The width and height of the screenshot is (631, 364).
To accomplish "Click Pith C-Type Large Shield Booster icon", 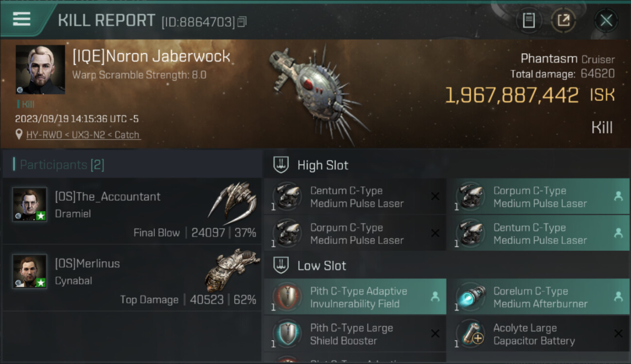I will point(286,334).
